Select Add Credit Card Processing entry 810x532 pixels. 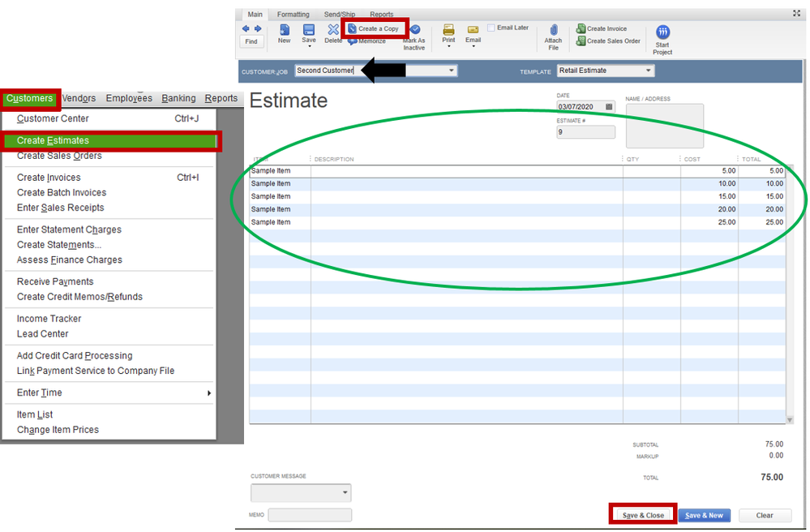(109, 356)
